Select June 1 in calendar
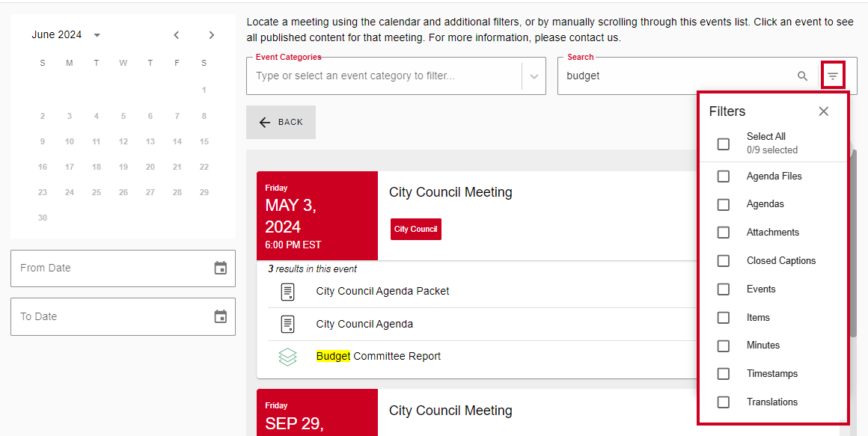The width and height of the screenshot is (868, 436). pyautogui.click(x=204, y=90)
